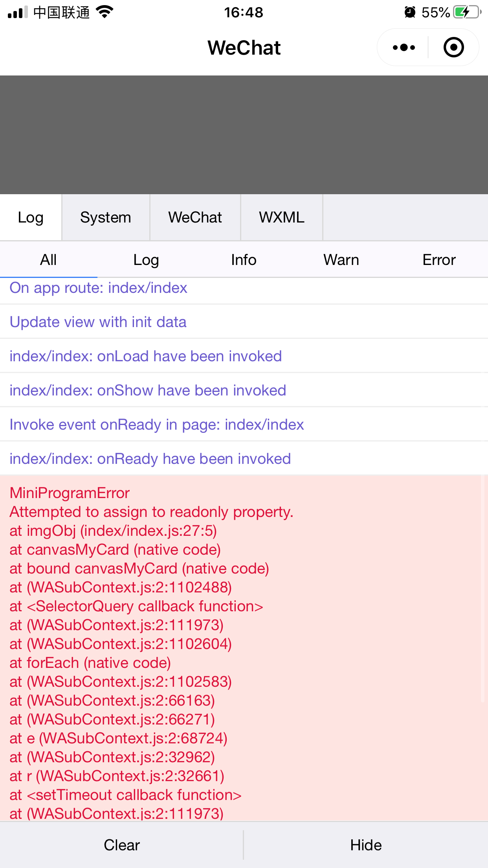Select 'Update view with init data' log entry
The height and width of the screenshot is (868, 488).
pyautogui.click(x=244, y=322)
